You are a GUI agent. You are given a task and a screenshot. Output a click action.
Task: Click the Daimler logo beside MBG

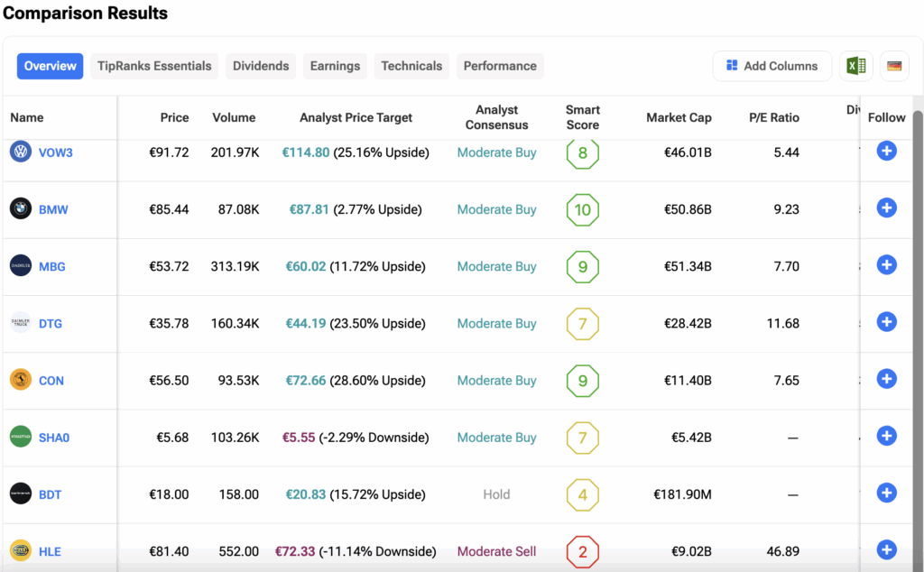point(21,265)
